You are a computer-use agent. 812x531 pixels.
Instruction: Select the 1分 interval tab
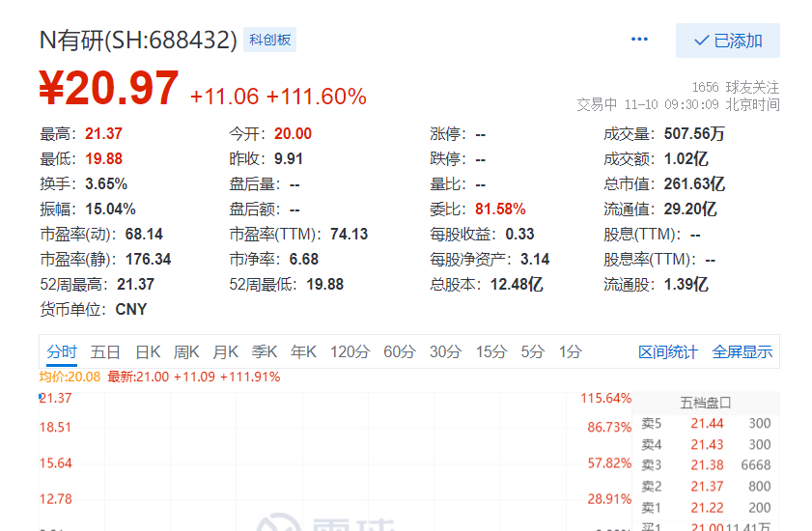pos(571,352)
